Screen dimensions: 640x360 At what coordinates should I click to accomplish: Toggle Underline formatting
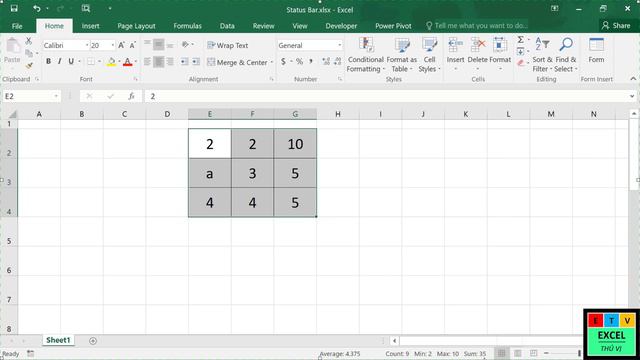point(71,62)
